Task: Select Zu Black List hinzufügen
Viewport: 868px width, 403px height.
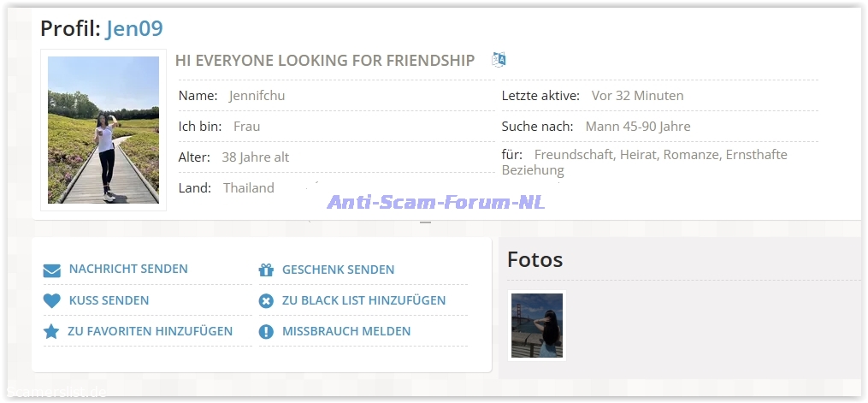Action: click(x=363, y=300)
